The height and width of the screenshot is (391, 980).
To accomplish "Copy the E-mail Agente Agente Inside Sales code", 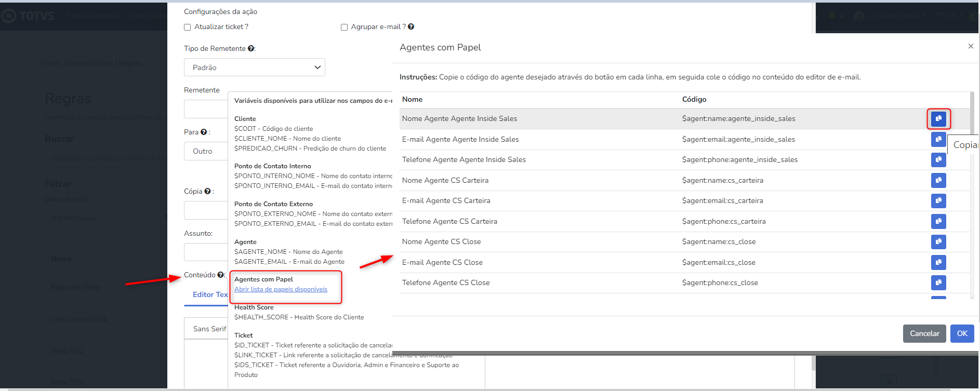I will (938, 139).
